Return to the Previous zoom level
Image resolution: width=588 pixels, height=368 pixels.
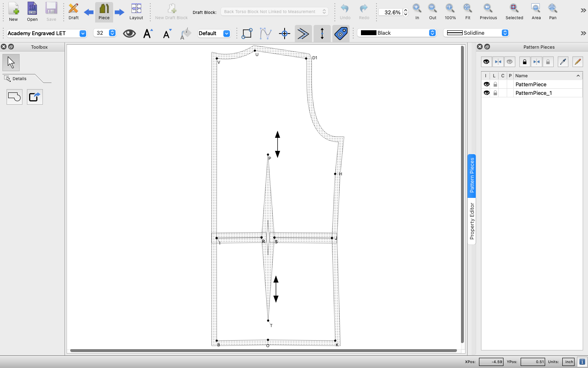click(488, 12)
